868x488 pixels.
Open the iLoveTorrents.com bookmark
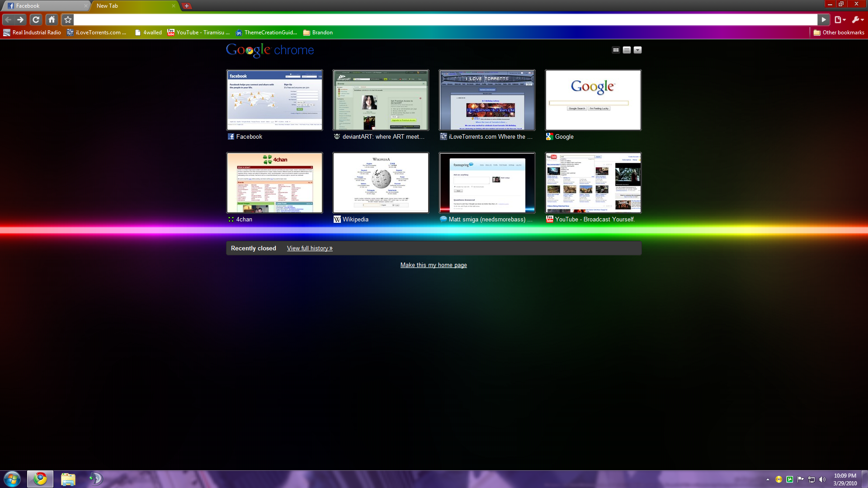(x=97, y=33)
